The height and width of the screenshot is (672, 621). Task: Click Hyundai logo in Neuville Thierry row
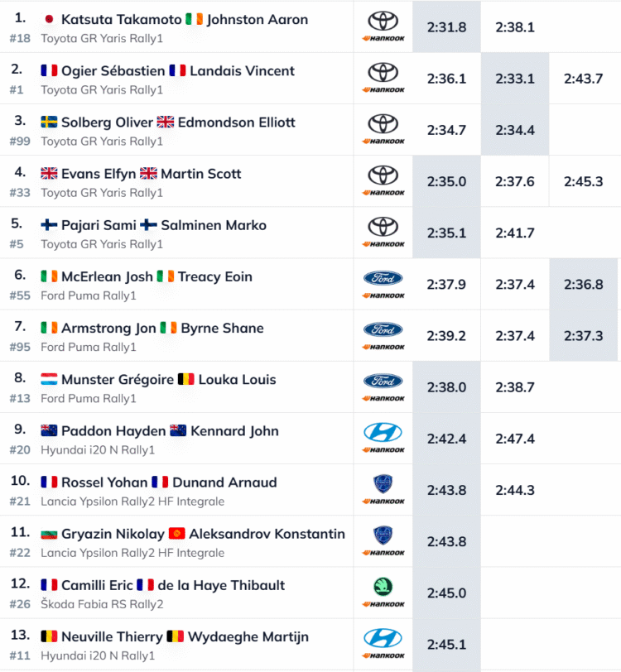click(383, 637)
